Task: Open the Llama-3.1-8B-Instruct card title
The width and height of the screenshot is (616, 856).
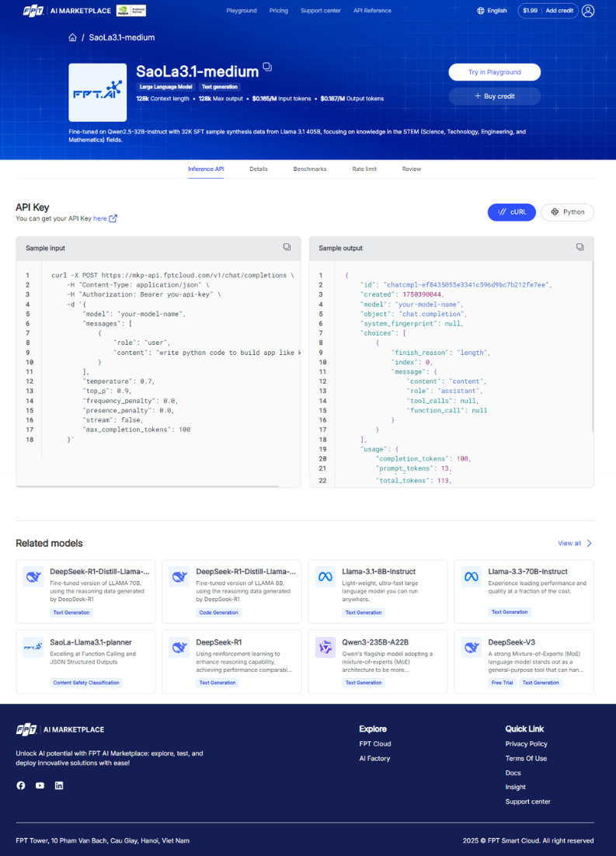Action: [x=378, y=572]
